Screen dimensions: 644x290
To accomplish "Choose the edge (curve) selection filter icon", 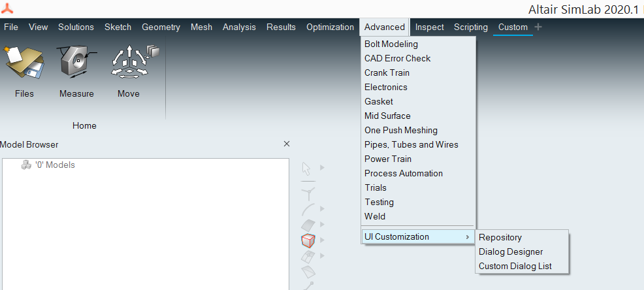I will pos(308,209).
